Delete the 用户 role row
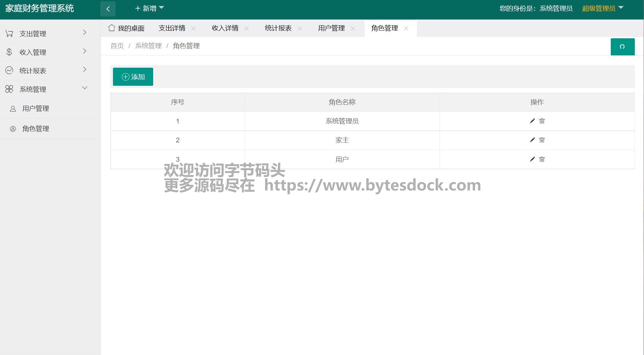644x355 pixels. (x=542, y=159)
